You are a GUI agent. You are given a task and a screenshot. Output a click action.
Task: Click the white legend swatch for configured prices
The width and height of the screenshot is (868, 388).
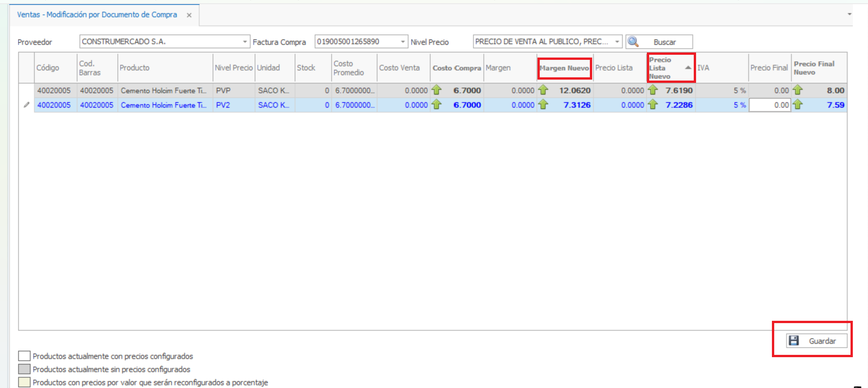[24, 356]
